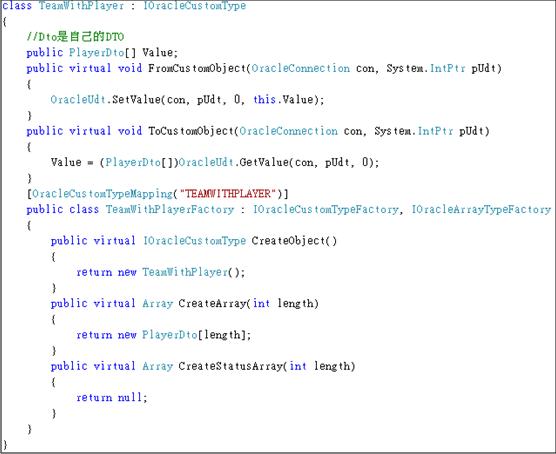The image size is (556, 454).
Task: Click the OracleCustomTypeMapping attribute name
Action: click(x=102, y=194)
